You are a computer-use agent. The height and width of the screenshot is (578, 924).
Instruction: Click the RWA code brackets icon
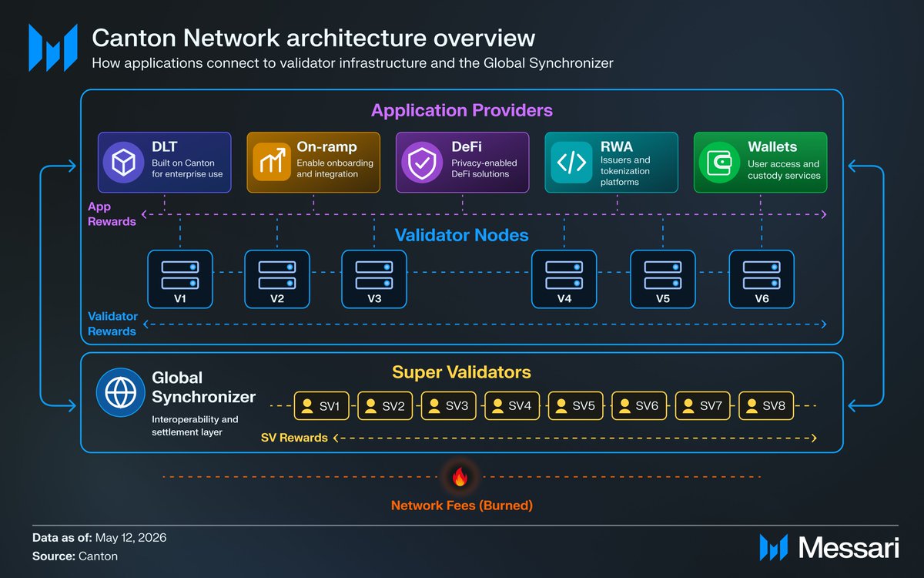point(571,163)
